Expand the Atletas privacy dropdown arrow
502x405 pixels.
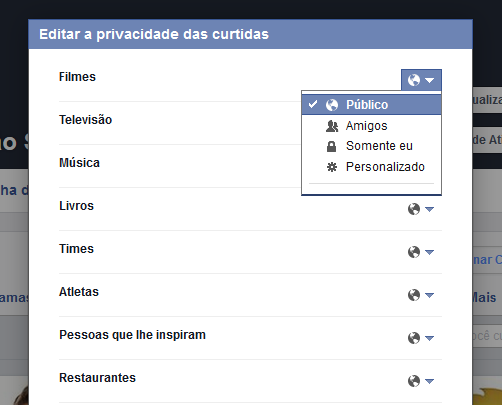click(429, 295)
